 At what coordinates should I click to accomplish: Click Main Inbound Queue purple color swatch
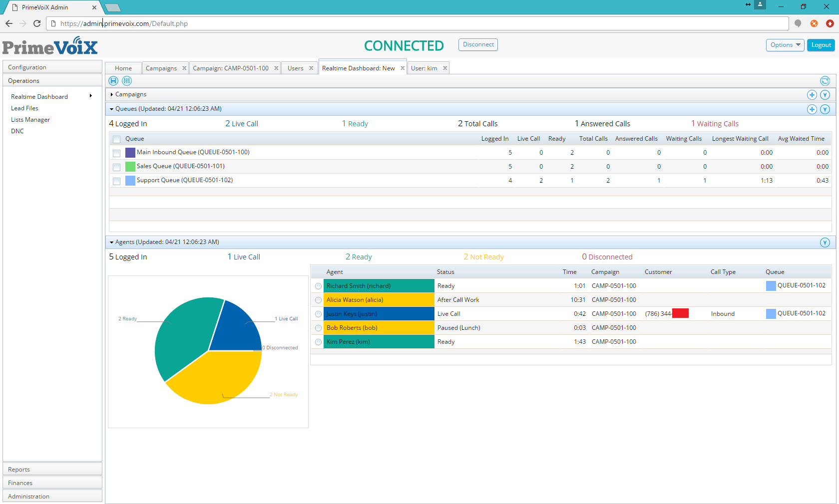[130, 153]
